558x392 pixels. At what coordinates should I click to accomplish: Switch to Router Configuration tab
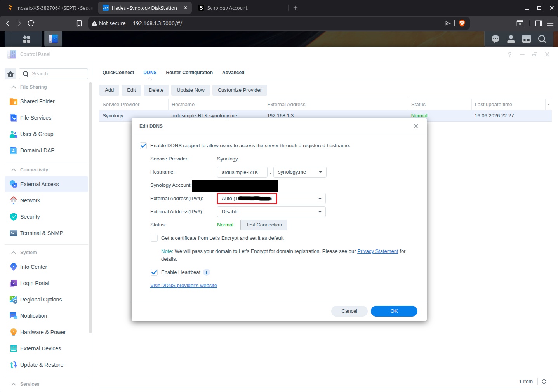[189, 73]
